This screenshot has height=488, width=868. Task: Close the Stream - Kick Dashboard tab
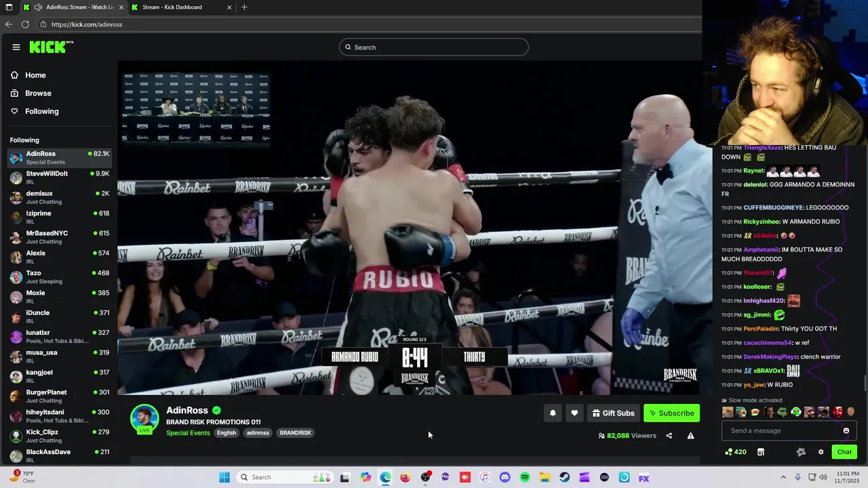pyautogui.click(x=229, y=7)
